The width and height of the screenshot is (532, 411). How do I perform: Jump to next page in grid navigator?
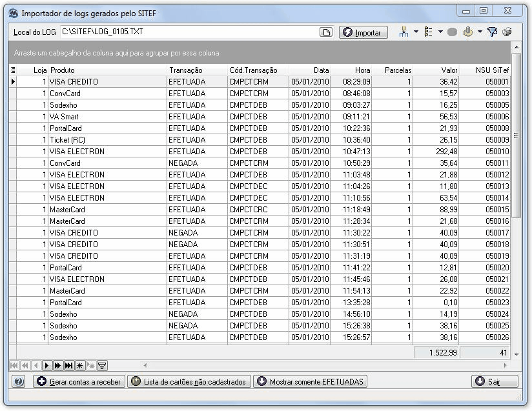(x=57, y=365)
